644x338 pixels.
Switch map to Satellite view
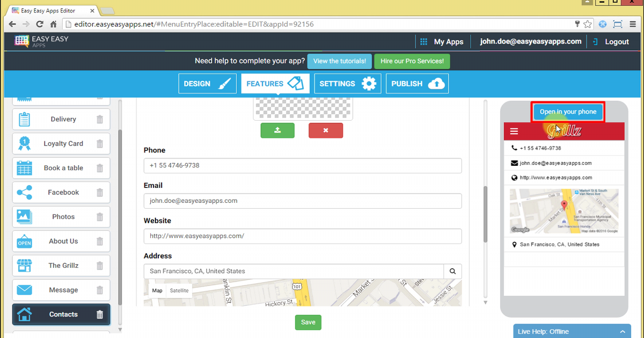point(179,291)
